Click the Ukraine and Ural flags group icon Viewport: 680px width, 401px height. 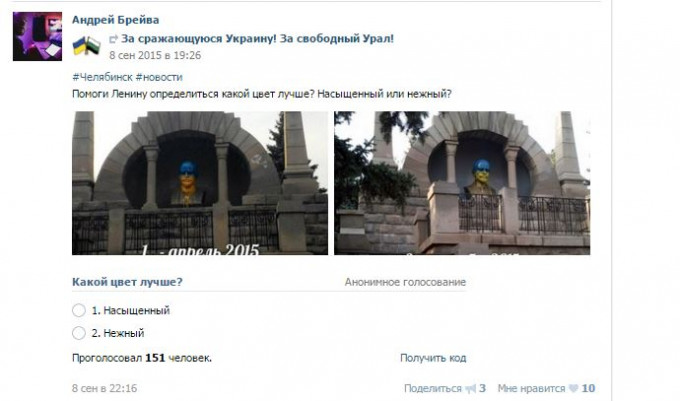point(86,46)
